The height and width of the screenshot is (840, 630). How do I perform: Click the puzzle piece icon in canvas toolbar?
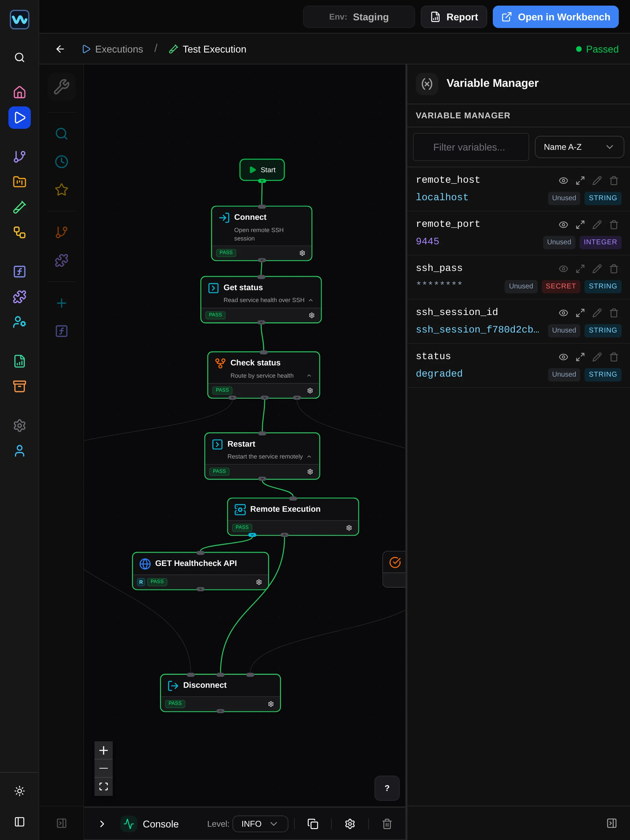coord(62,260)
